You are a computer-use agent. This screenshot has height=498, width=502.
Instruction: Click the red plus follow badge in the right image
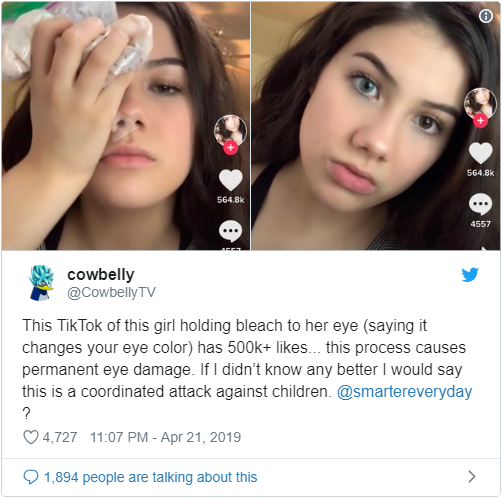480,120
